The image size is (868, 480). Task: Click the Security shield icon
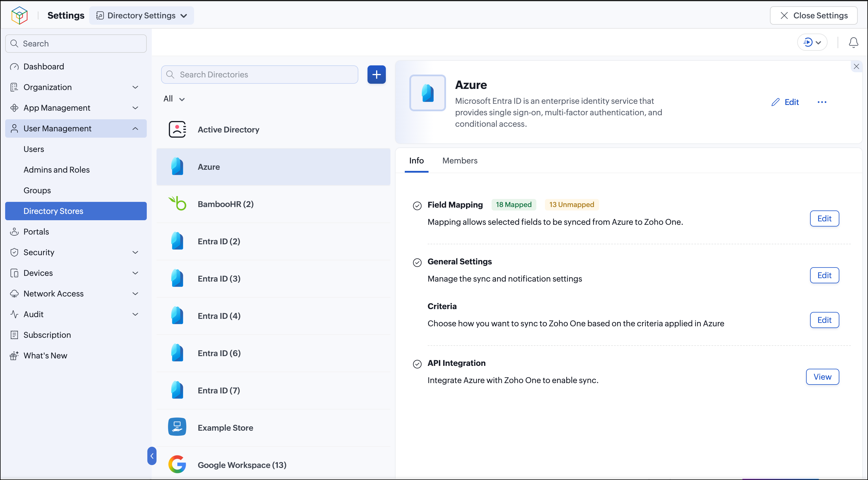[x=14, y=252]
